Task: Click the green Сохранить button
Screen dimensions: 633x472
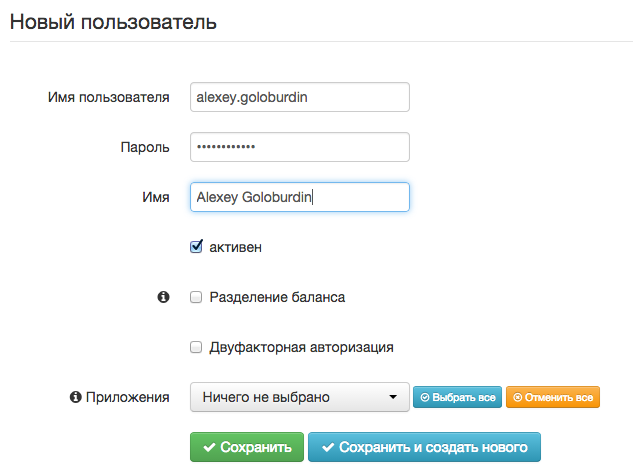Action: [246, 447]
